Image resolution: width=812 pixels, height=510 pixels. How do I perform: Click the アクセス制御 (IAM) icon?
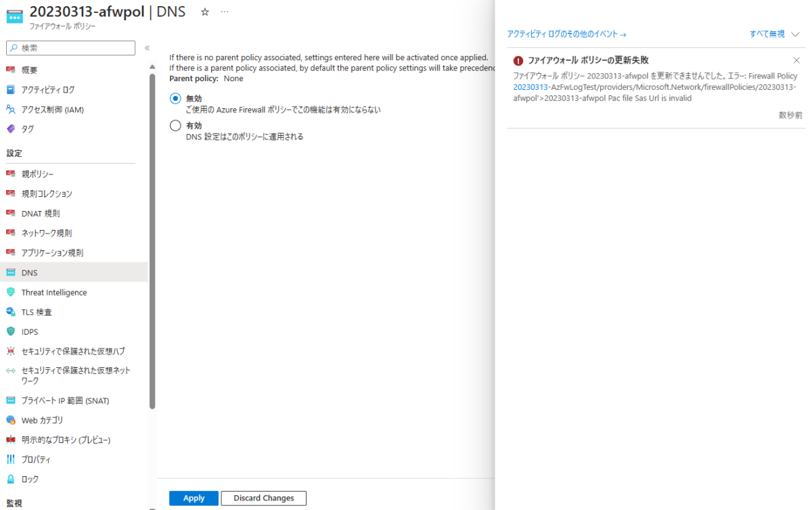[x=10, y=109]
